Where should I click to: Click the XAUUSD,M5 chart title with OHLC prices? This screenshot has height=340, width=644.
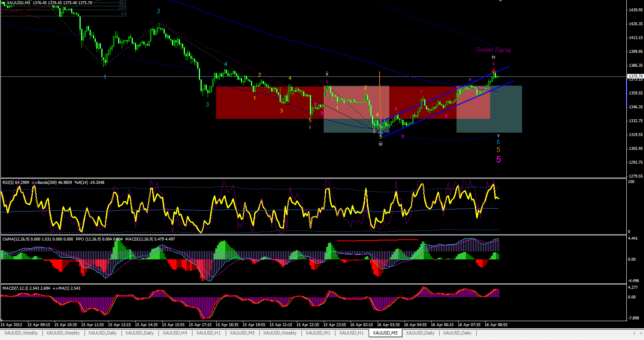(50, 3)
